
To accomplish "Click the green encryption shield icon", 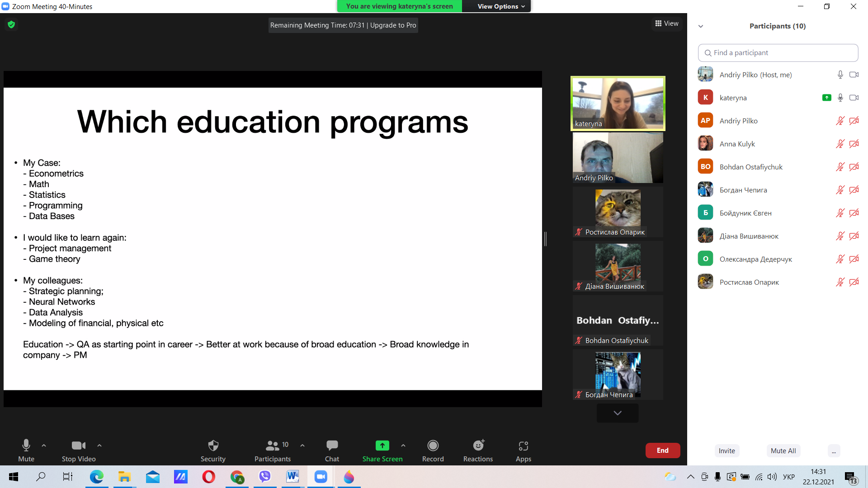I will pyautogui.click(x=11, y=24).
